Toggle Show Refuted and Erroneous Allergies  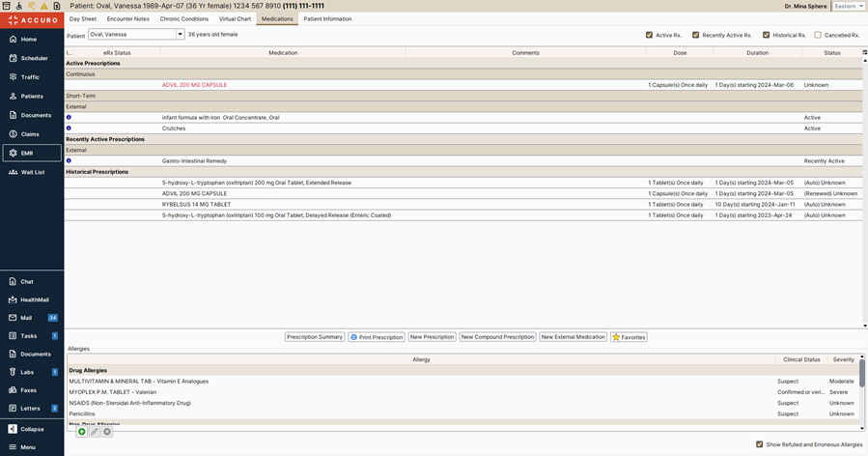click(x=759, y=444)
